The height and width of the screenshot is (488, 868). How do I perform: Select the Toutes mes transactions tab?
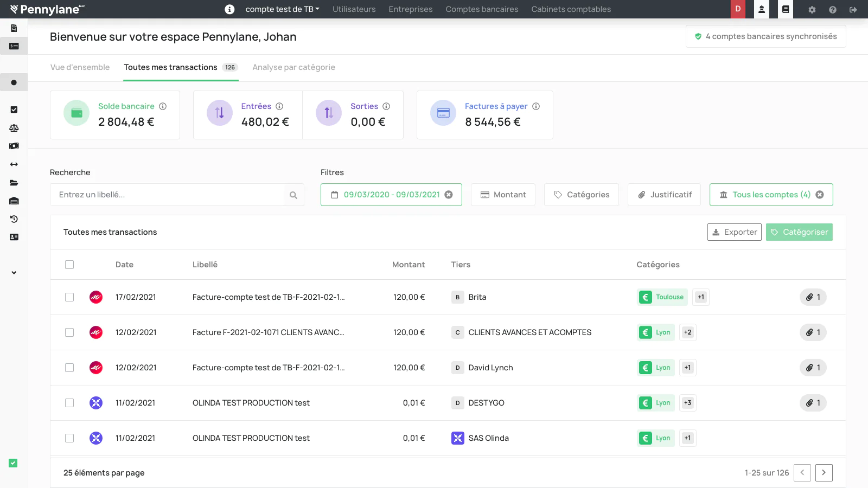(x=181, y=67)
